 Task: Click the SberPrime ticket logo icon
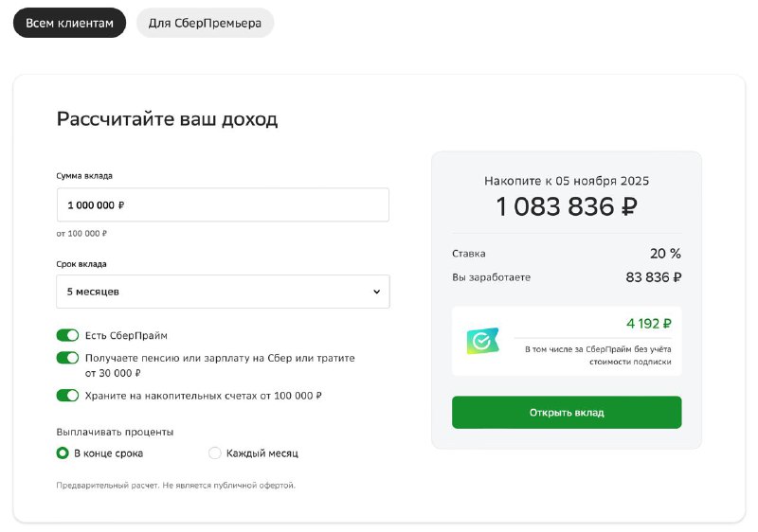[x=482, y=341]
